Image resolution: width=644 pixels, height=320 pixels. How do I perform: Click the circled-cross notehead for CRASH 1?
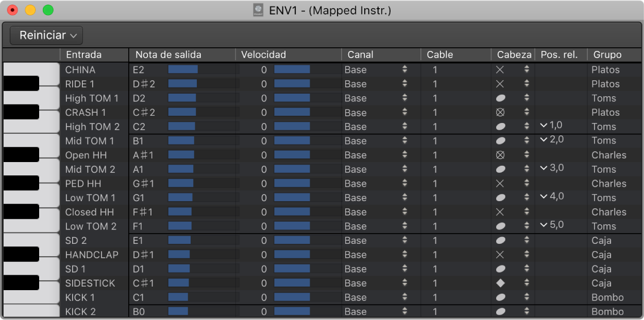pos(500,112)
